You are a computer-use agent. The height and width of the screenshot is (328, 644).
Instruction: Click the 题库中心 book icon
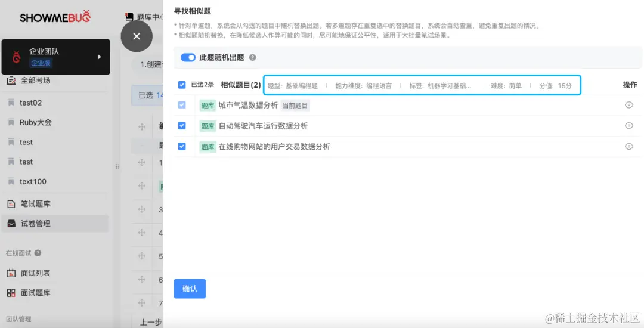pyautogui.click(x=129, y=17)
